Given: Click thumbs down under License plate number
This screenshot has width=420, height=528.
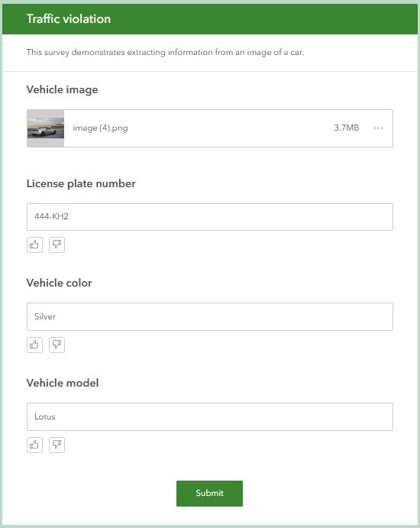Looking at the screenshot, I should click(57, 245).
